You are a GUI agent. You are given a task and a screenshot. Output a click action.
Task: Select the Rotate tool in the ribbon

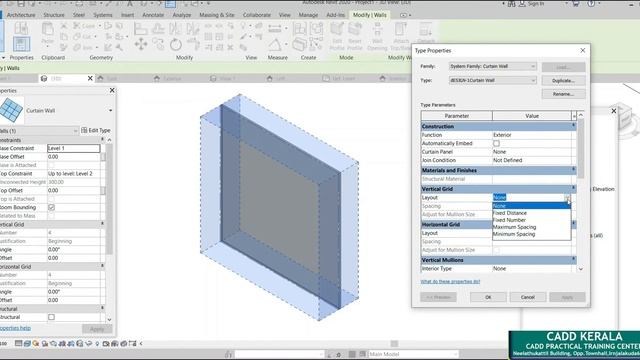pos(176,44)
